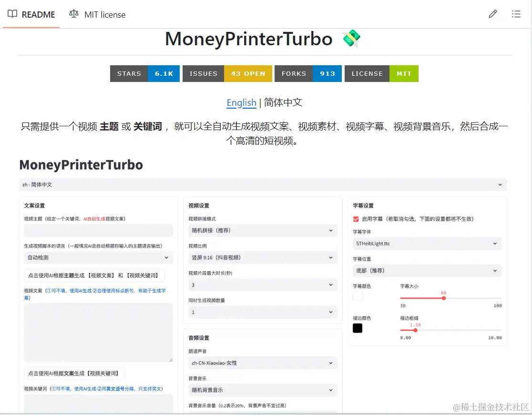Image resolution: width=532 pixels, height=415 pixels.
Task: Open the STHeitiLight.ttc font dropdown
Action: click(427, 243)
